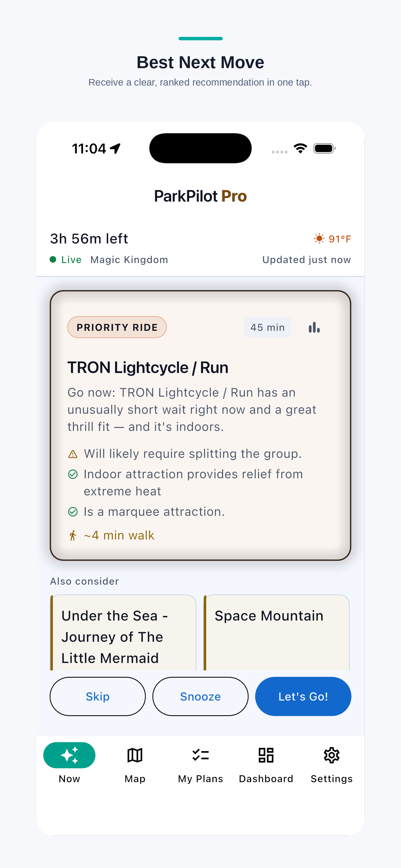Image resolution: width=401 pixels, height=868 pixels.
Task: Open the wait-time bar chart icon
Action: 314,327
